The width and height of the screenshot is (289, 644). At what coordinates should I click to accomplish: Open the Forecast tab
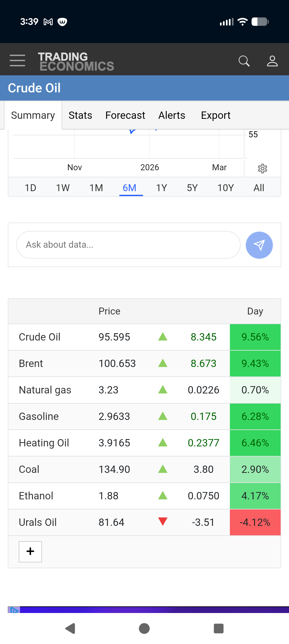pos(125,116)
